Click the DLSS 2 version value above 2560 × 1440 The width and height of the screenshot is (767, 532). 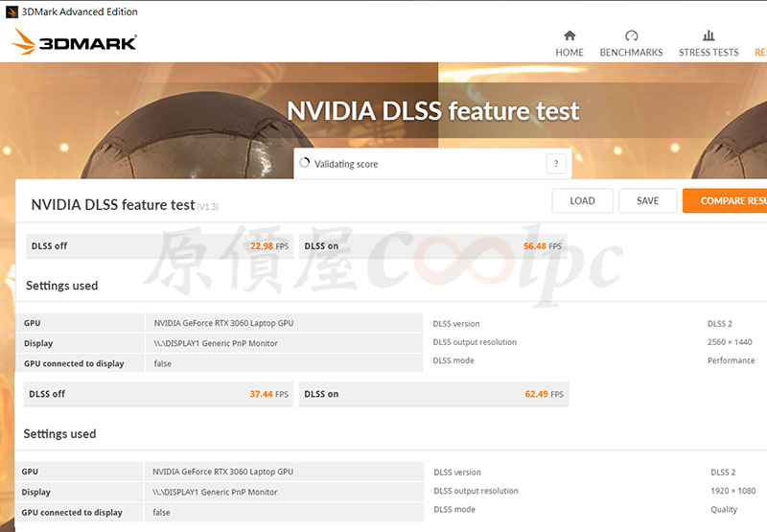(x=720, y=324)
